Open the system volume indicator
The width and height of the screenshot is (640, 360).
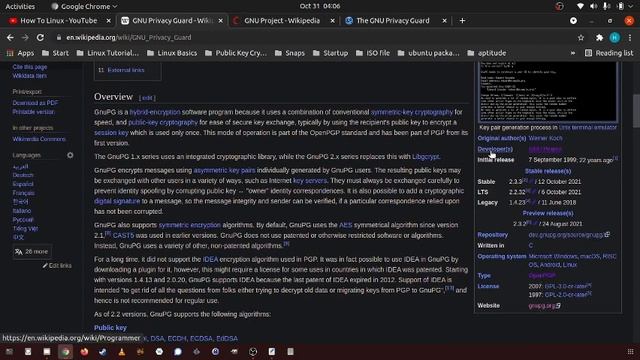[x=593, y=7]
